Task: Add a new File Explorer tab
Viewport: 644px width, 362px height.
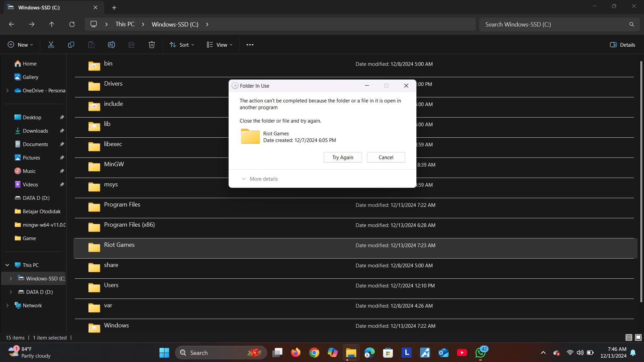Action: (x=114, y=7)
